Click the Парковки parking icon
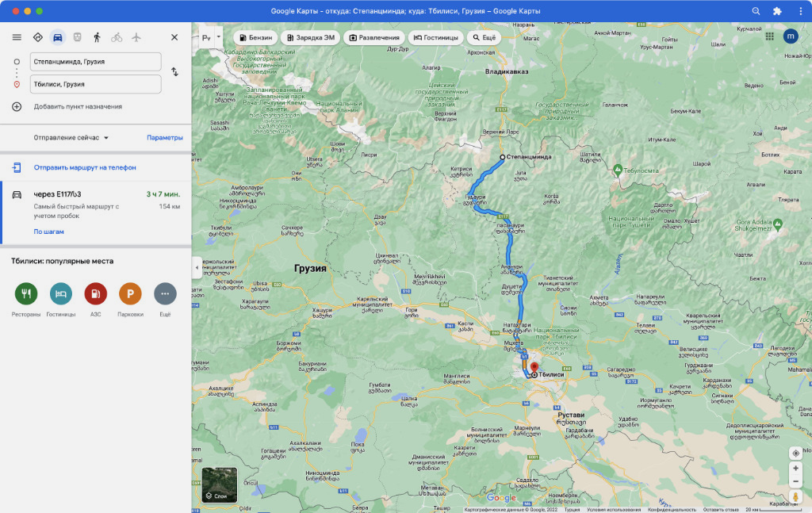This screenshot has height=513, width=812. tap(130, 293)
